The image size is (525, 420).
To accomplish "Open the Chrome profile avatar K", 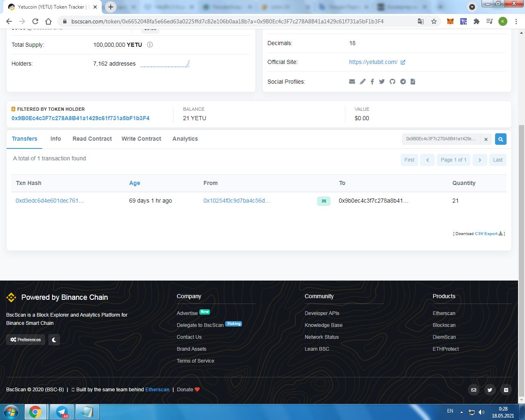I will tap(503, 21).
